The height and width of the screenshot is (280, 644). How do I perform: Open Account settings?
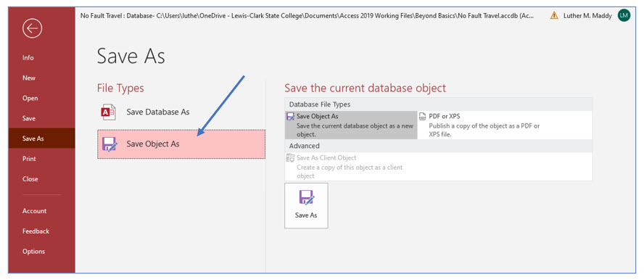click(x=35, y=211)
